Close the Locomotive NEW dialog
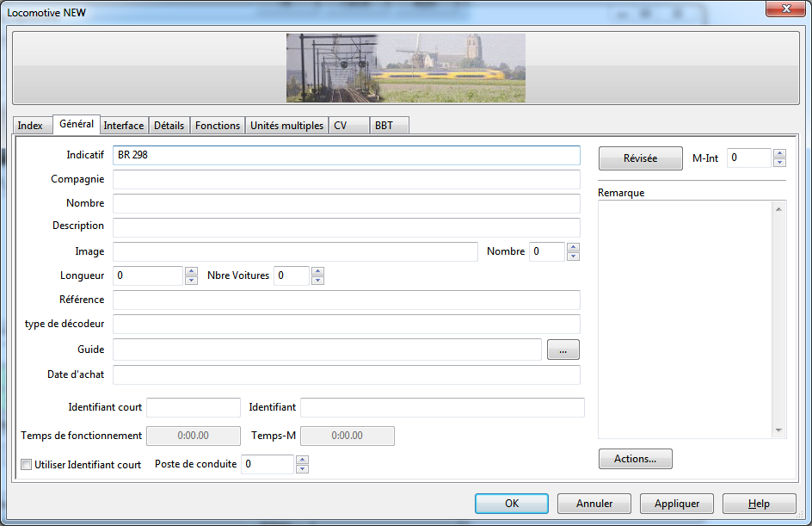812x526 pixels. 784,8
